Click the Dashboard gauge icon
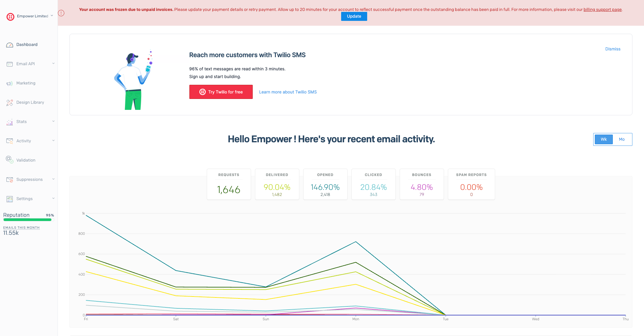 (x=10, y=45)
